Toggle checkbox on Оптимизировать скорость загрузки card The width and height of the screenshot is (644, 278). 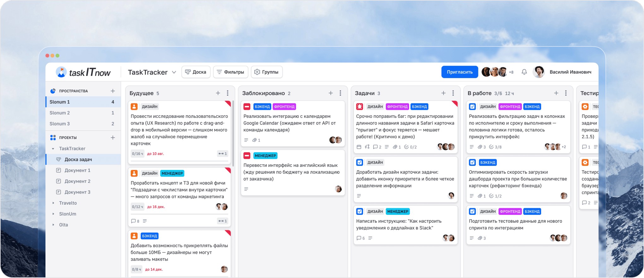tap(472, 163)
